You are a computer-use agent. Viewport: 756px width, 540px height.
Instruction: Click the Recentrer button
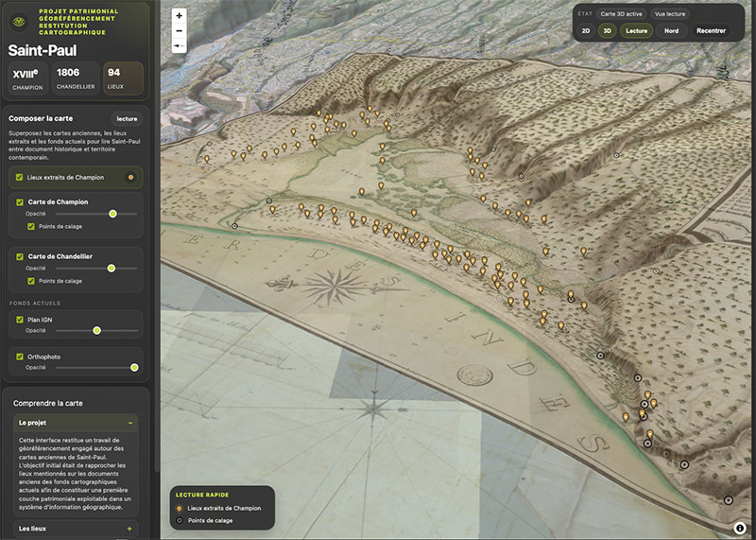[711, 31]
